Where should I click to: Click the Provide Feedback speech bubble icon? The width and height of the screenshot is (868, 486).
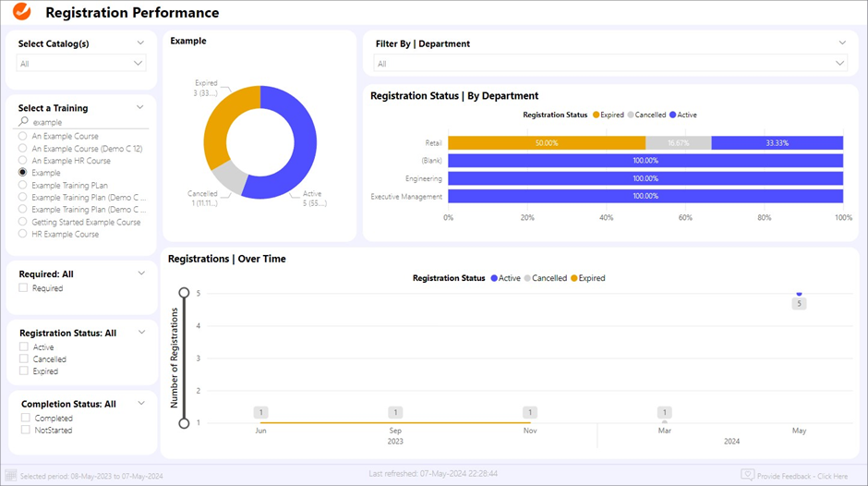tap(747, 475)
